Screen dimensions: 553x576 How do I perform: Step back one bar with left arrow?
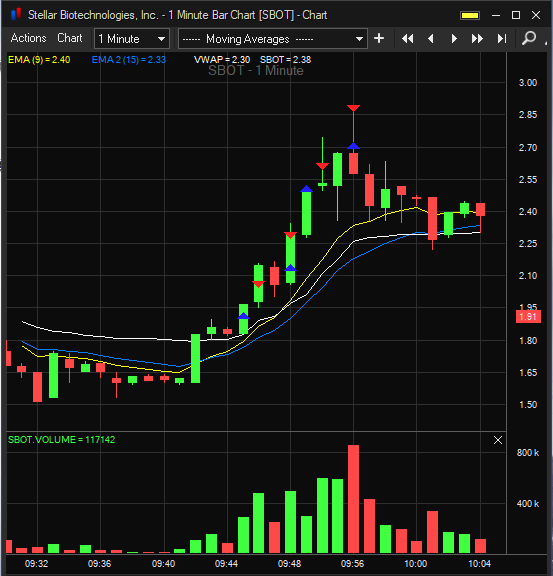click(x=431, y=39)
